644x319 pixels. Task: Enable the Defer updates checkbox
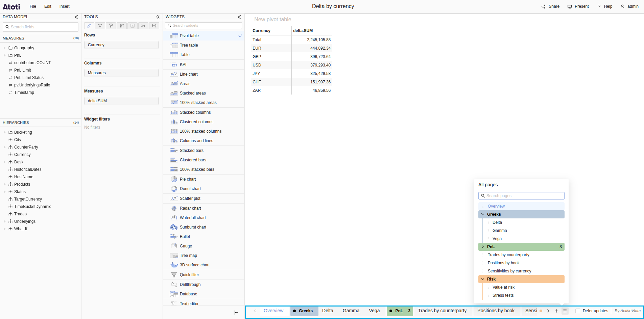pos(578,311)
